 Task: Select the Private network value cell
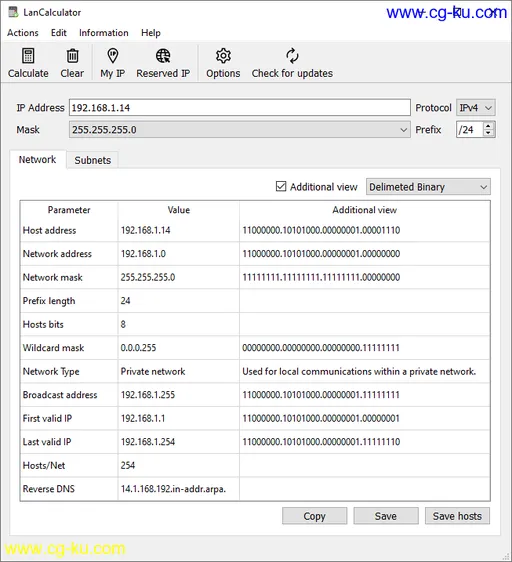click(179, 371)
